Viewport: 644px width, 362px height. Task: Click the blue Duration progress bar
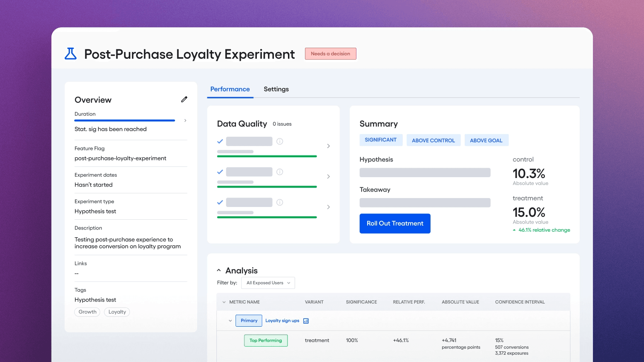coord(125,121)
